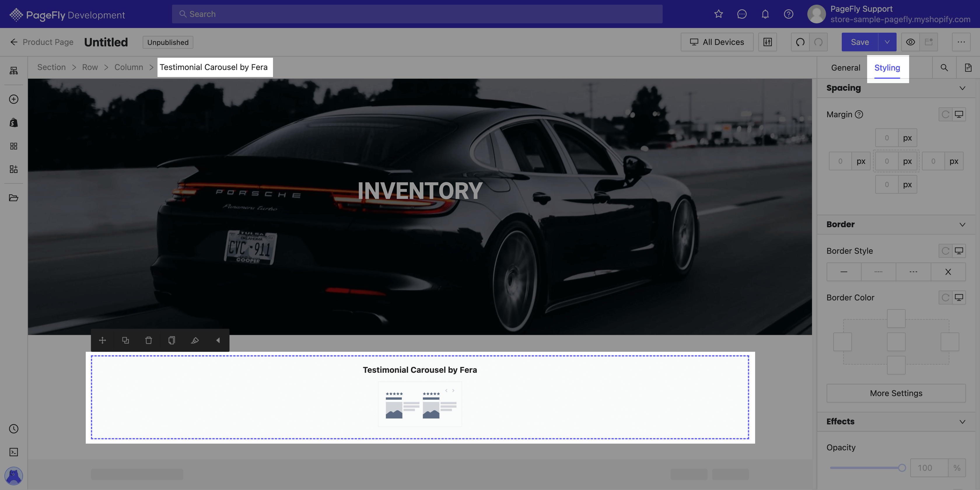Click the top border color swatch
Image resolution: width=980 pixels, height=490 pixels.
(896, 318)
